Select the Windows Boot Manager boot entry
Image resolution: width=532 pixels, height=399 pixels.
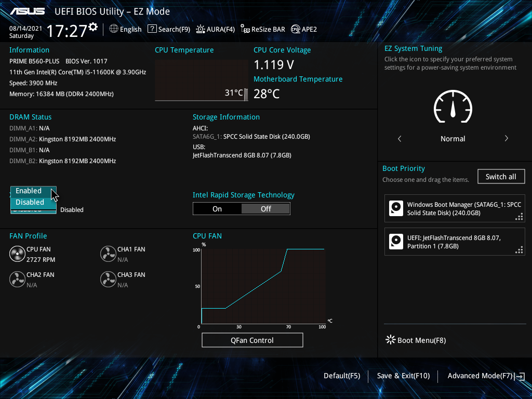point(455,209)
